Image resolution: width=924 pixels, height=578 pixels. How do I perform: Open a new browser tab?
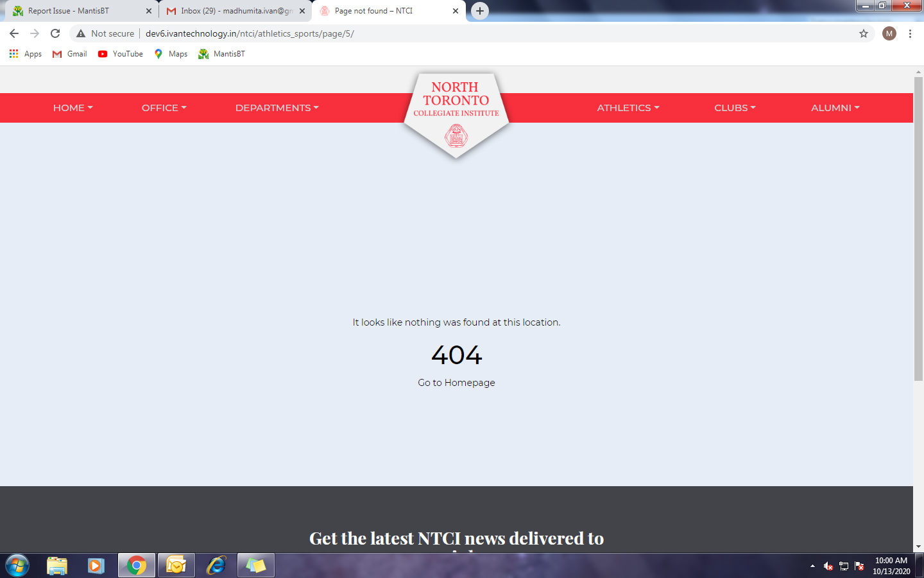pos(479,11)
